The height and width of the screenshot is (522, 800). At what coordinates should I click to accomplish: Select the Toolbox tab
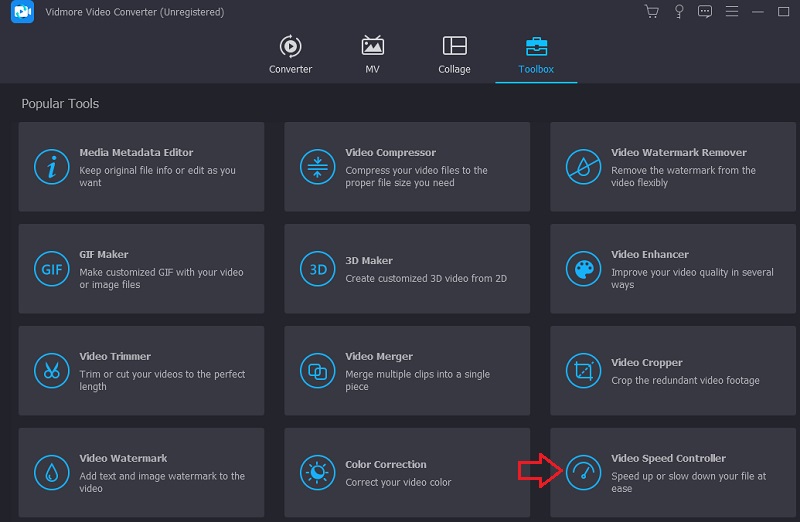coord(536,56)
